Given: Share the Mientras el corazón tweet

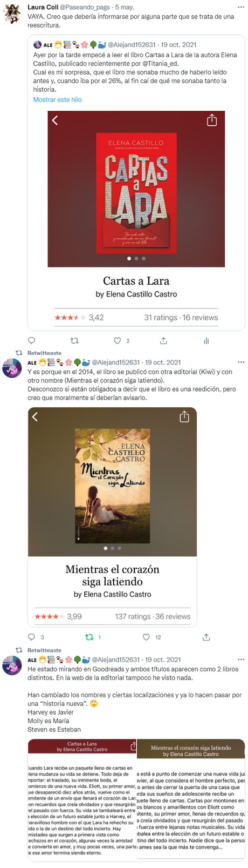Looking at the screenshot, I should (206, 637).
